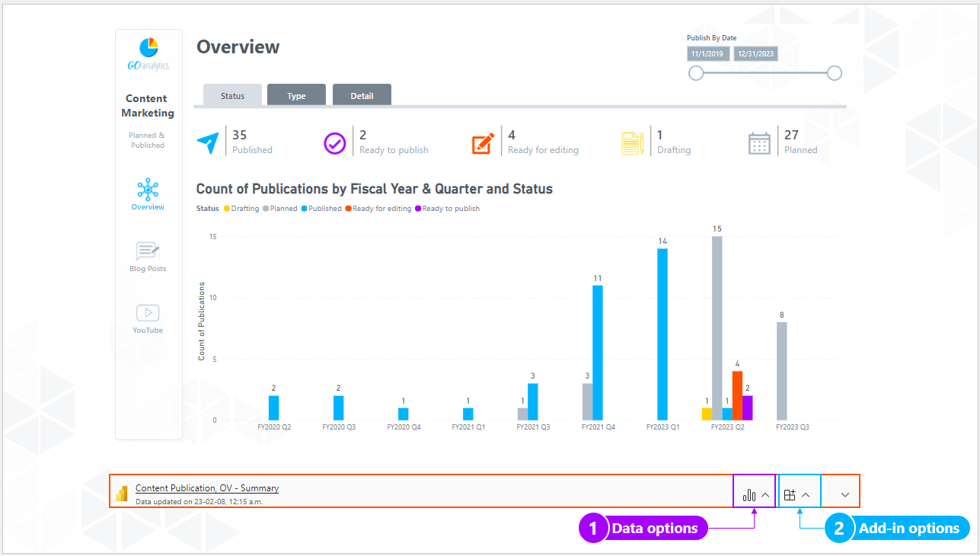
Task: Click the Drafting notepad icon
Action: tap(632, 143)
